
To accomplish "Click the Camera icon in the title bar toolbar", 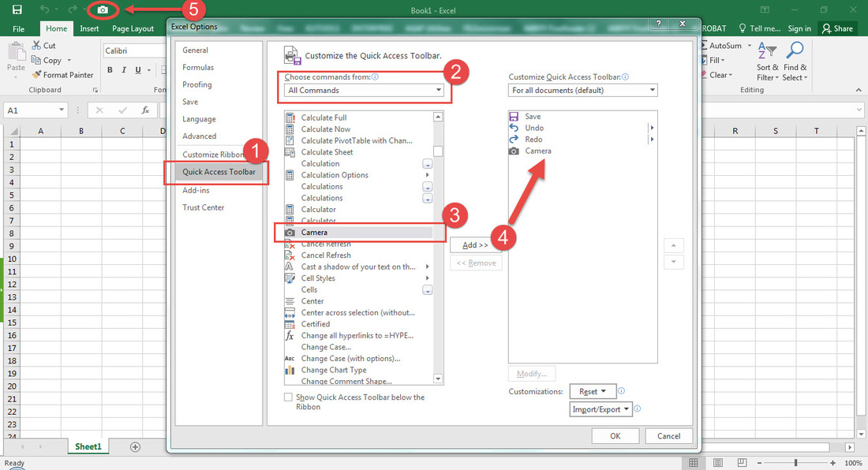I will click(x=103, y=10).
